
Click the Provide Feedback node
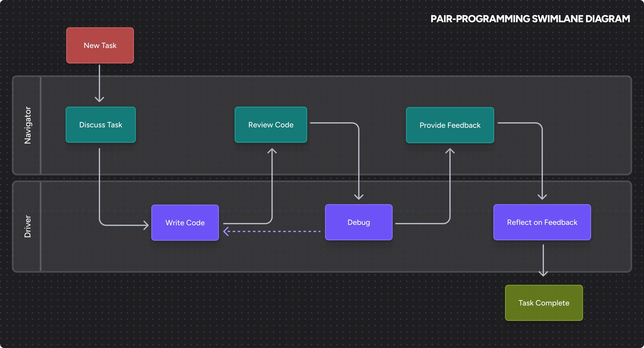click(x=450, y=125)
